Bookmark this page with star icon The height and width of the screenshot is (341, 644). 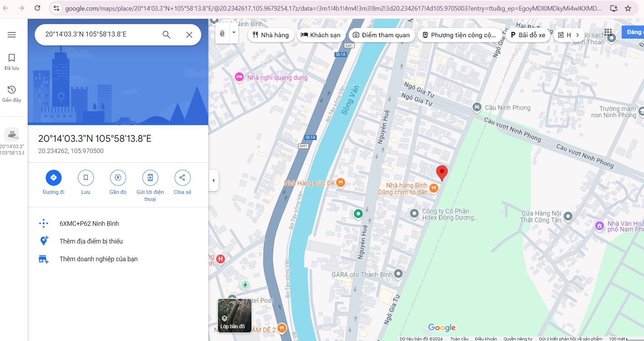point(628,8)
